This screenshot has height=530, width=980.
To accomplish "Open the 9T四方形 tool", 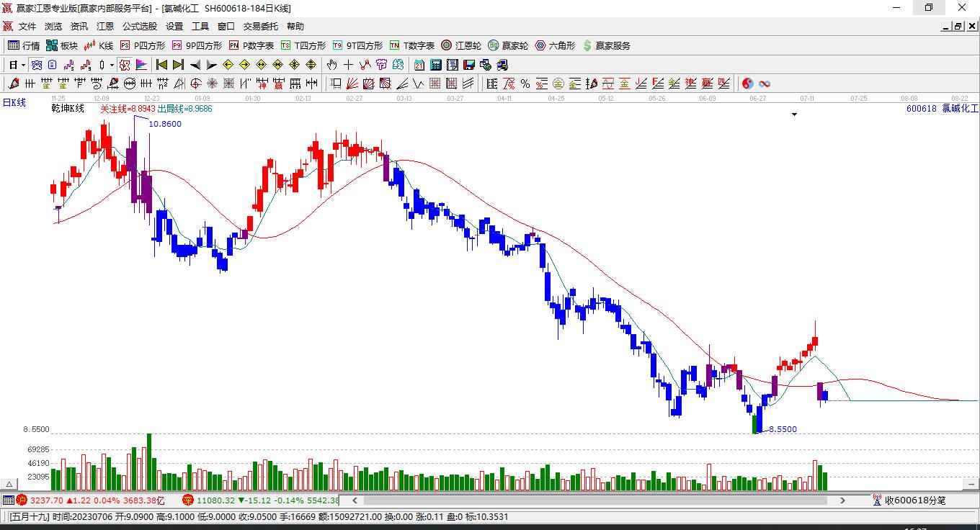I will pos(357,45).
